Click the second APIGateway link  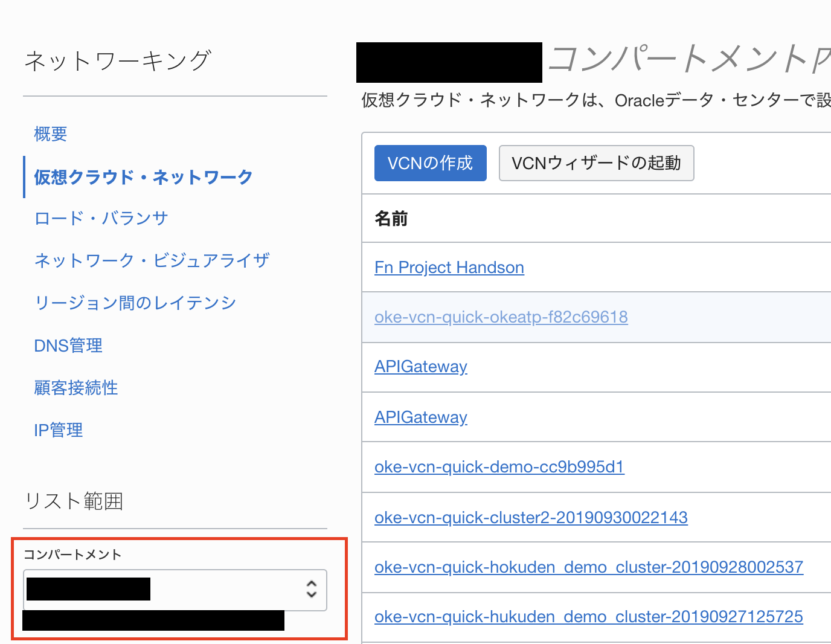(x=420, y=417)
